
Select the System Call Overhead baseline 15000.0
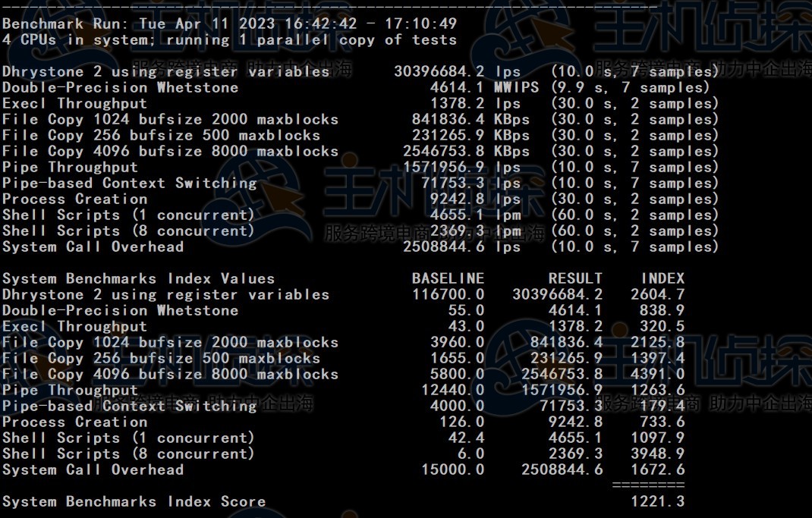coord(452,470)
